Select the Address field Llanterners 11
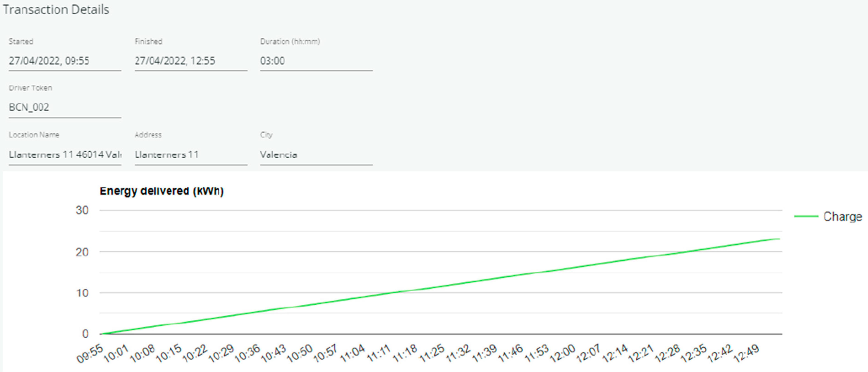The width and height of the screenshot is (868, 372). (190, 155)
